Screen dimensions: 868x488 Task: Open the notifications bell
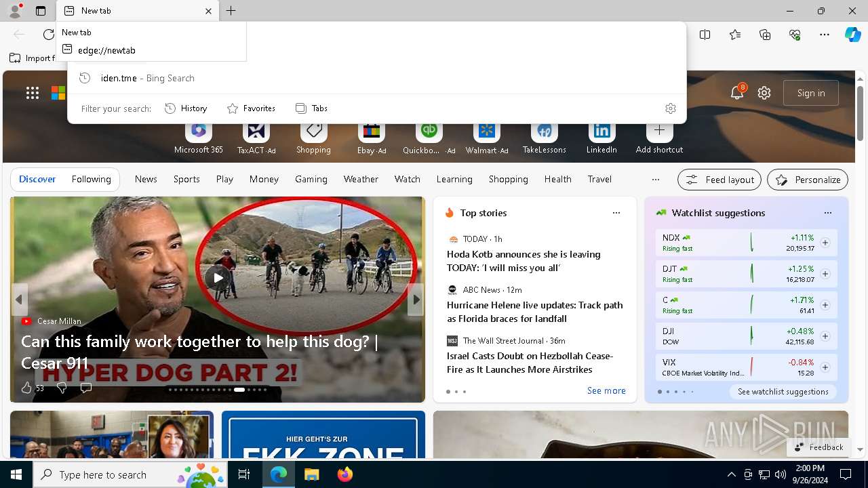(x=737, y=93)
